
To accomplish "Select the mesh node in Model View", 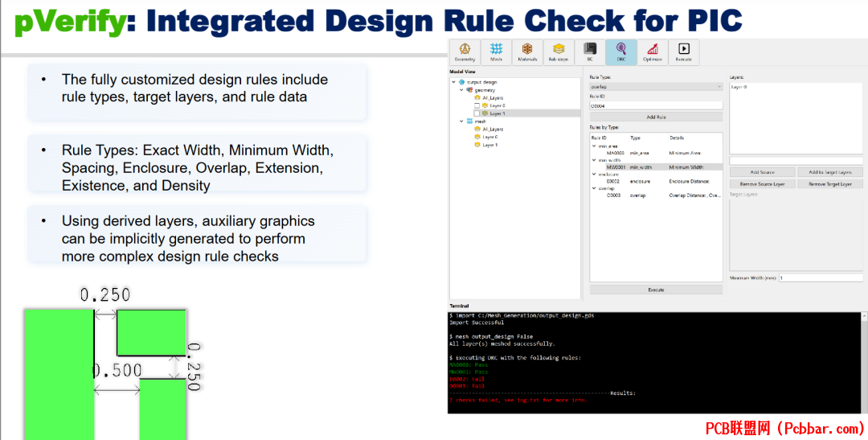I will click(481, 121).
